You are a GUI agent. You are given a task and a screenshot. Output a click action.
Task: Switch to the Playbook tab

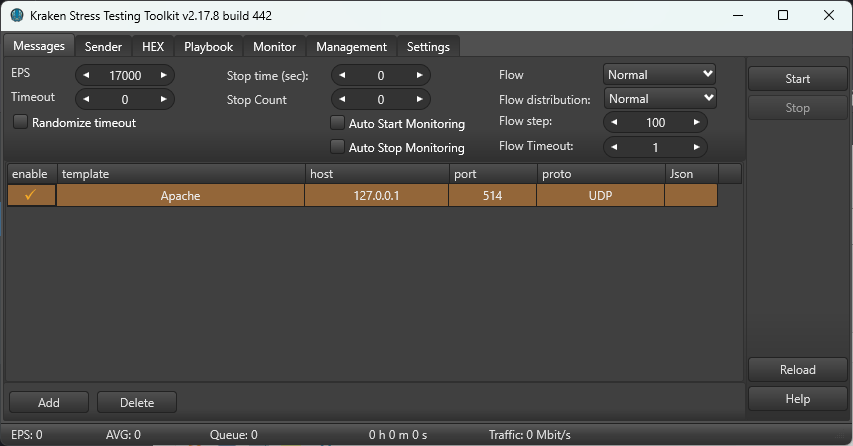tap(208, 47)
